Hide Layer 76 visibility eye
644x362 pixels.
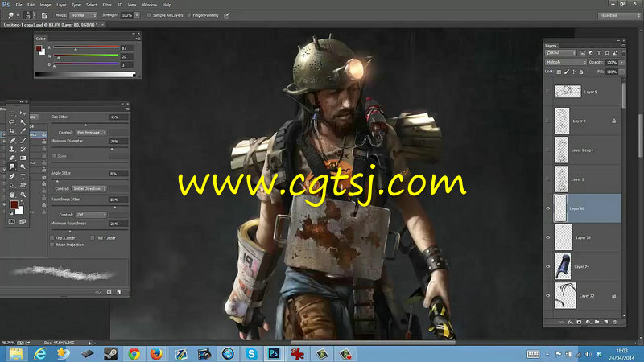click(x=547, y=237)
